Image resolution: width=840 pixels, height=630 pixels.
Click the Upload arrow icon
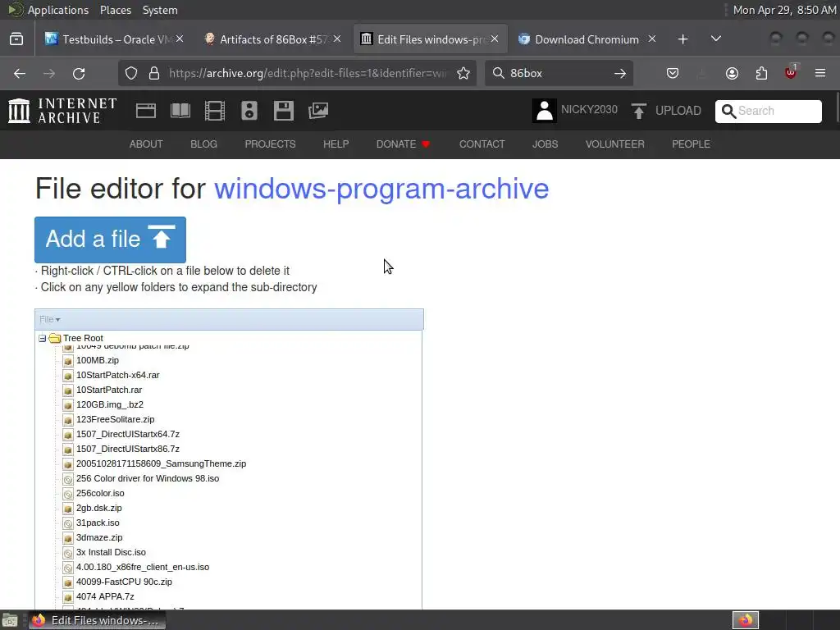coord(638,111)
